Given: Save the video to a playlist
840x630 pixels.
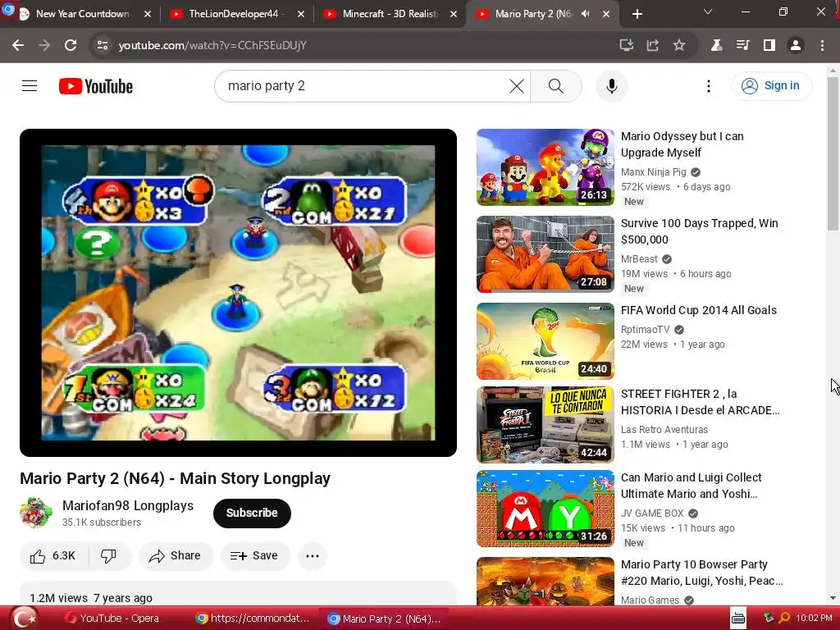Looking at the screenshot, I should [254, 555].
